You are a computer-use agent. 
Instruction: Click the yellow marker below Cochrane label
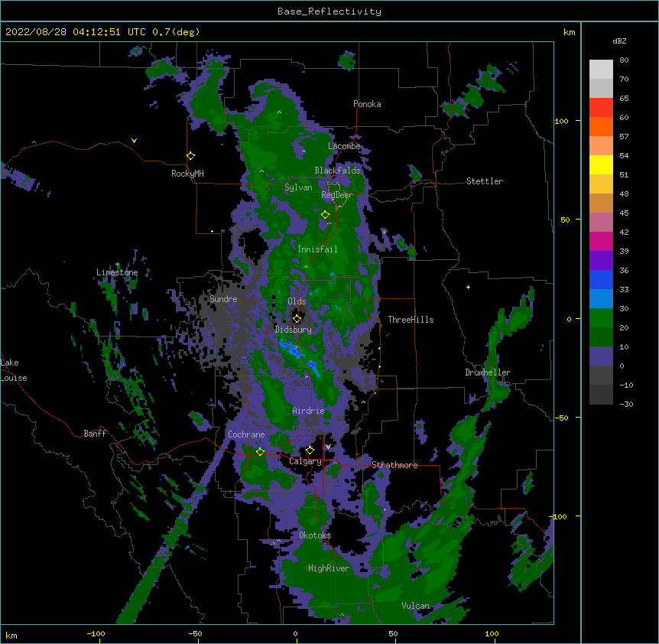(260, 451)
